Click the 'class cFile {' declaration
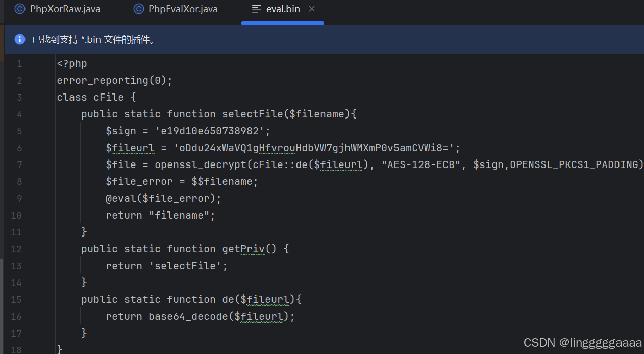 [96, 98]
